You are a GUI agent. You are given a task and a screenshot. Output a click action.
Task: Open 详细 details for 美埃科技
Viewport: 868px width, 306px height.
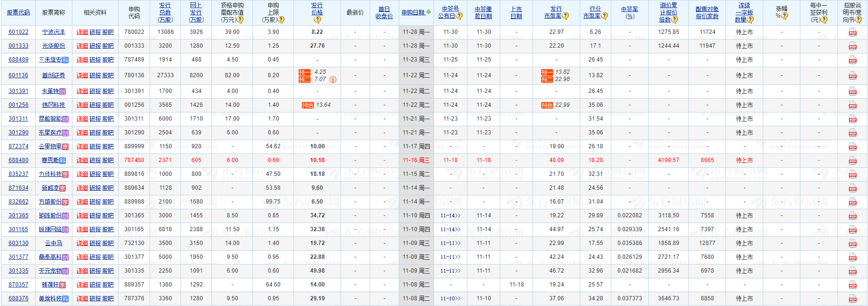(x=82, y=298)
